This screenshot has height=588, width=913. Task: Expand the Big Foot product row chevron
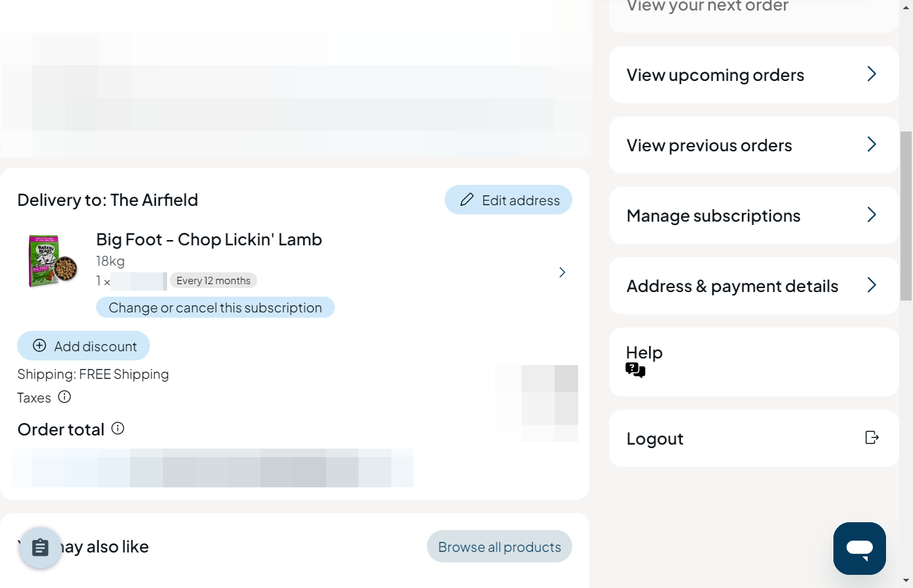click(562, 272)
